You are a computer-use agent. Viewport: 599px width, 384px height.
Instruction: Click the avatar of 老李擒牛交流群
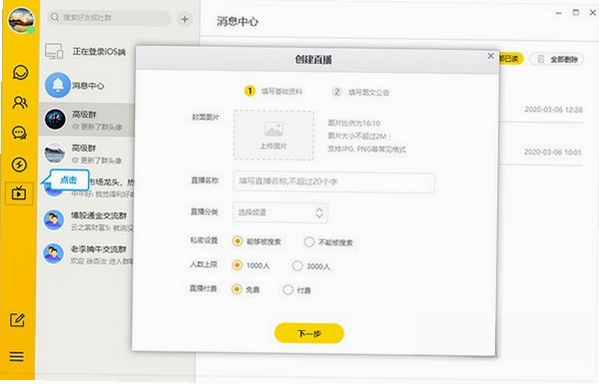[53, 254]
